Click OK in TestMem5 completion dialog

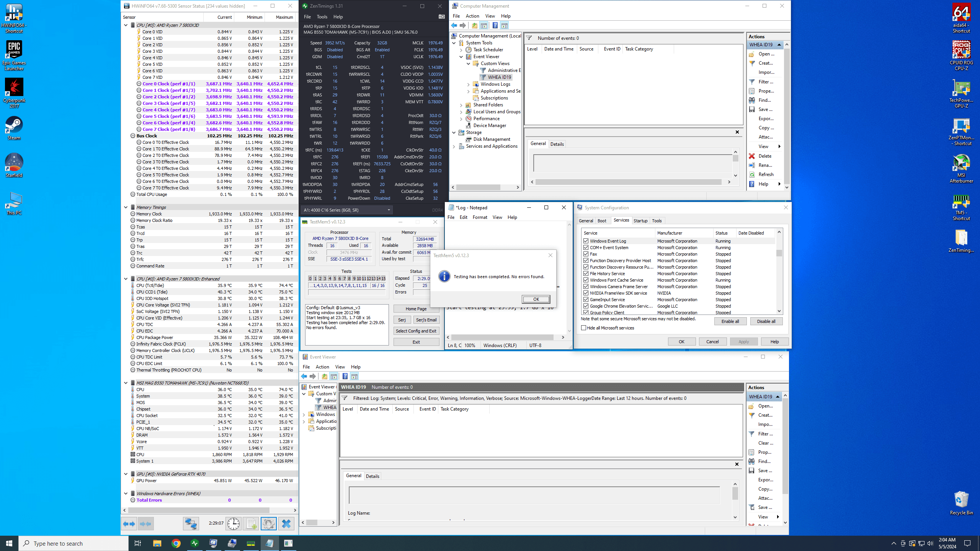(x=536, y=299)
